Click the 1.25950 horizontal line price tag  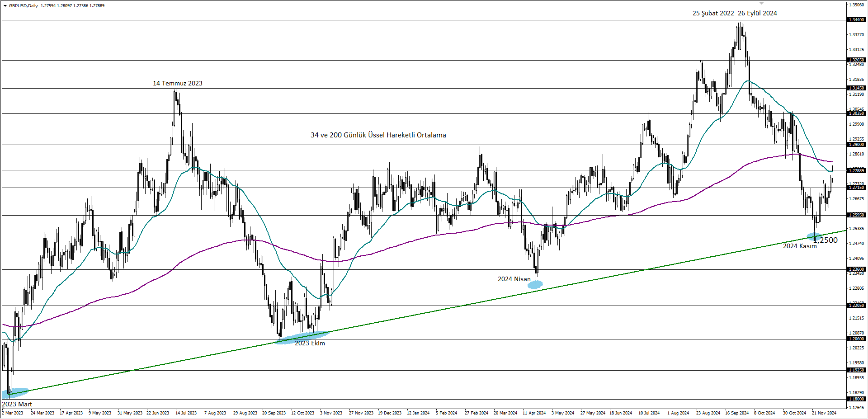pyautogui.click(x=856, y=215)
